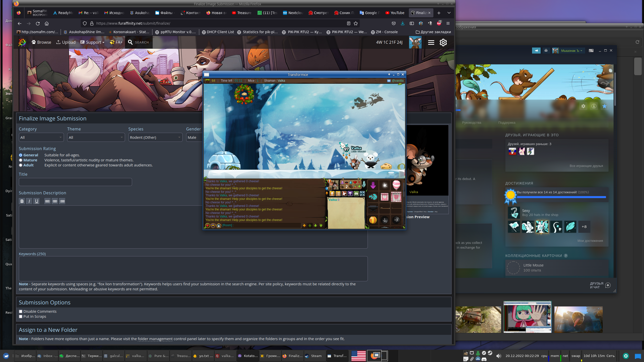Click the trophy icon in Transformice
This screenshot has height=362, width=644.
(350, 194)
